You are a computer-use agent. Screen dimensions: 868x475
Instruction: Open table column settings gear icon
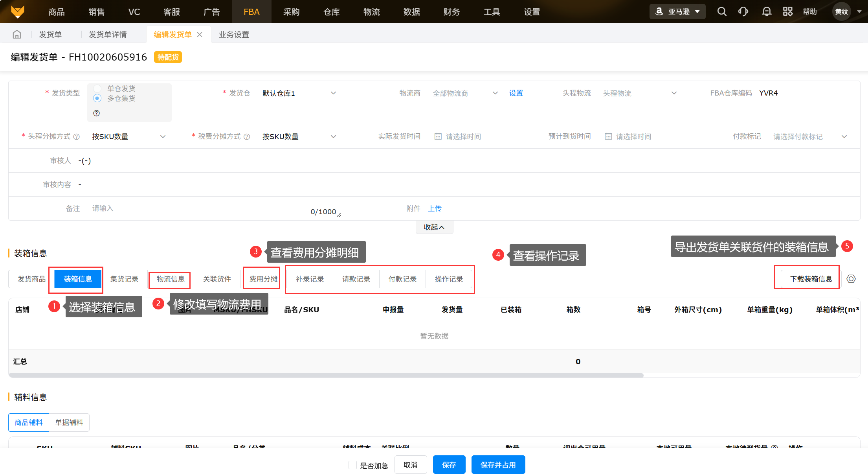(851, 279)
